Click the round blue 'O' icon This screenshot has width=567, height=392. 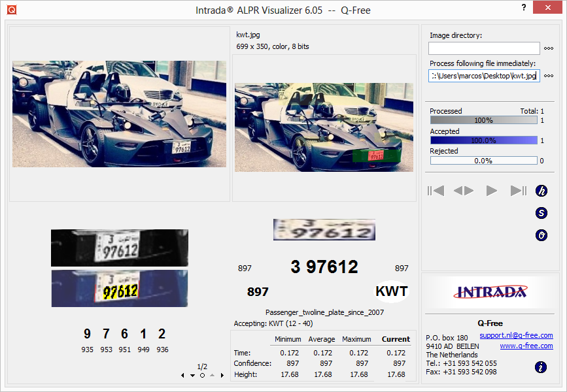coord(541,236)
